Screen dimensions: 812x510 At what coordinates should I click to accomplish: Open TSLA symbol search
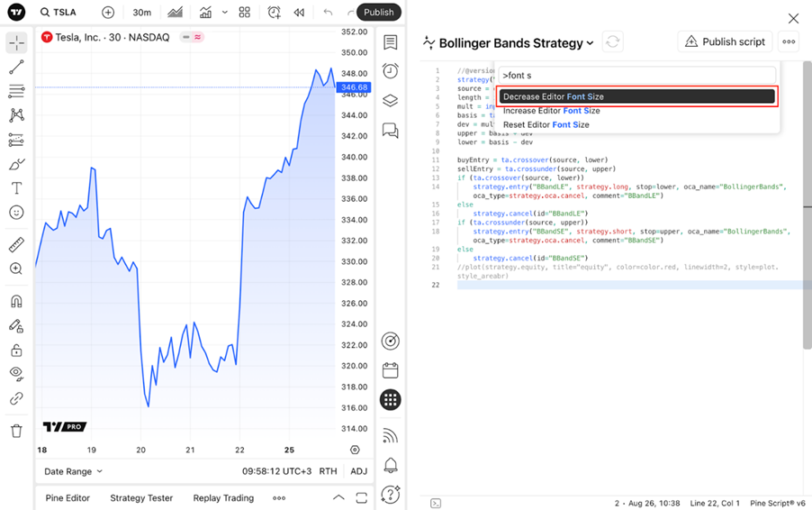(59, 12)
